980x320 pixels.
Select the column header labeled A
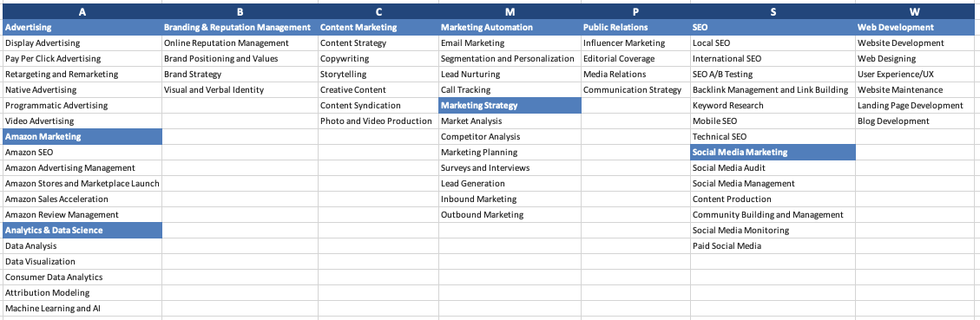82,12
